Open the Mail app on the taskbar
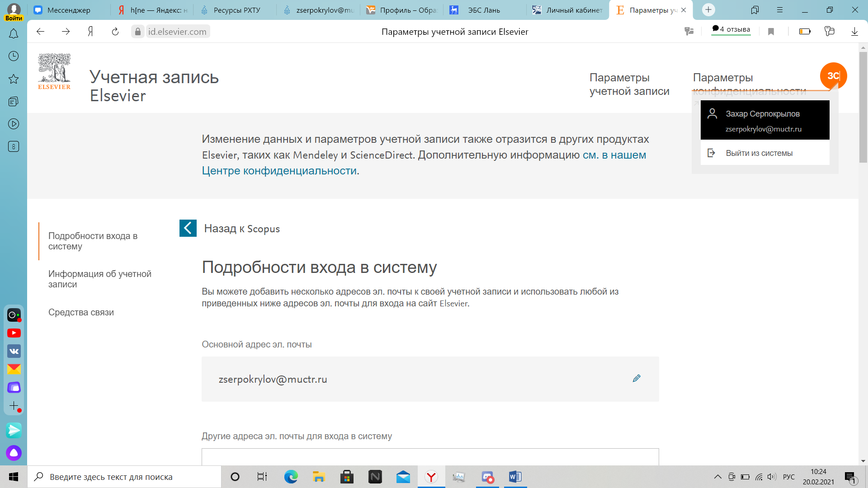 click(x=403, y=477)
